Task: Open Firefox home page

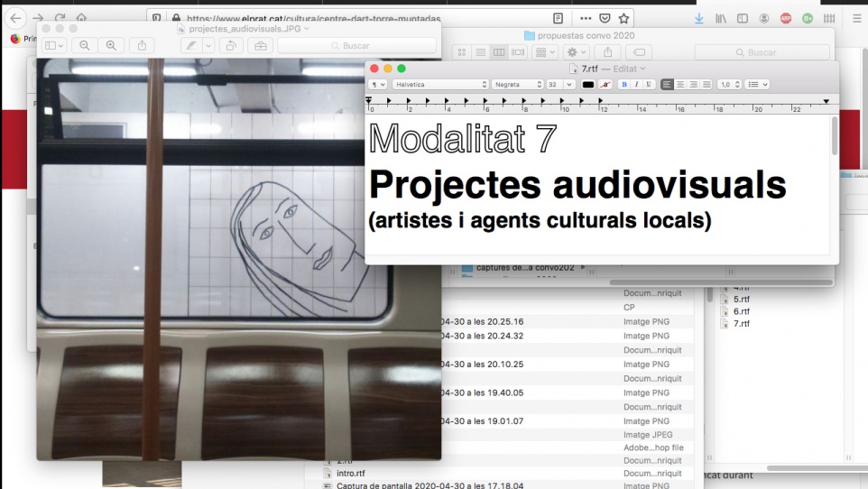Action: point(81,18)
